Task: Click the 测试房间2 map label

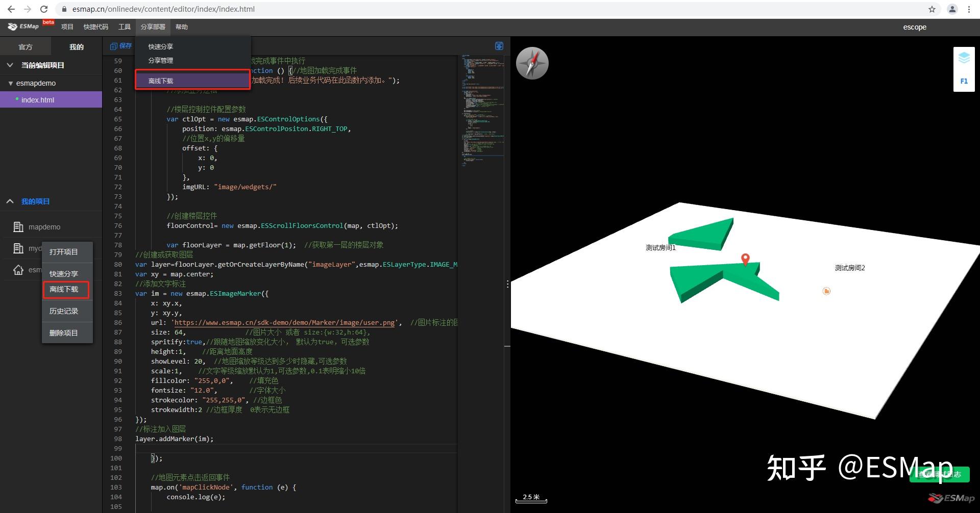Action: point(850,268)
